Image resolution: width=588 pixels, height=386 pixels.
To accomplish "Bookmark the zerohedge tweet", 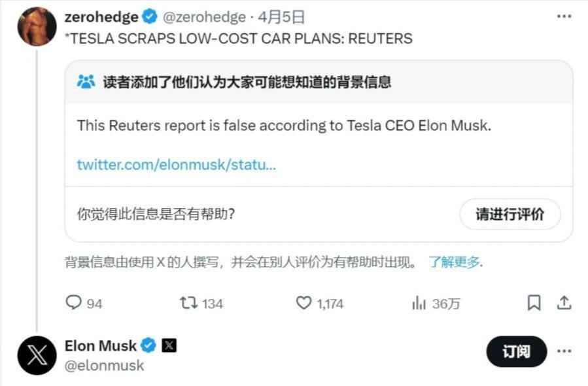I will click(x=534, y=303).
